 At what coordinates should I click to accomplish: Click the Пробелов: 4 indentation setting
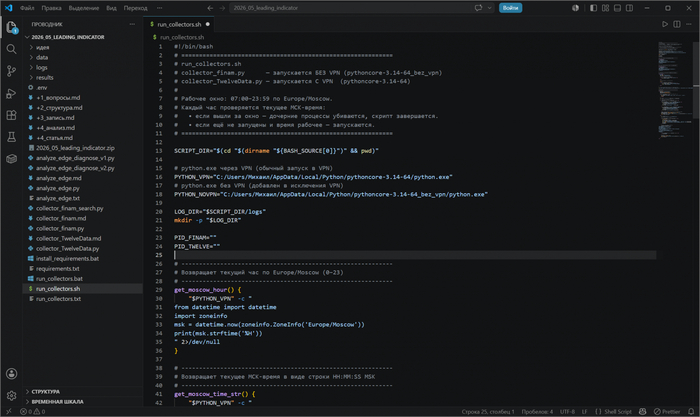pyautogui.click(x=537, y=412)
